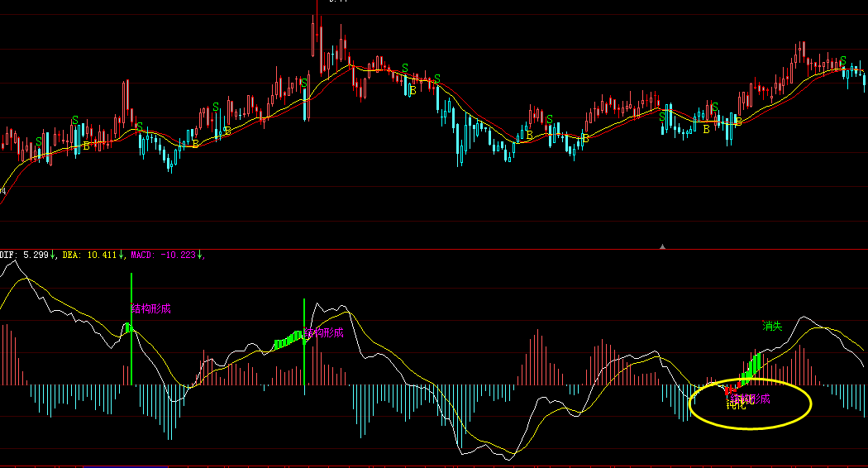Click first 结构形成 label beside leftmost green line

pyautogui.click(x=151, y=308)
